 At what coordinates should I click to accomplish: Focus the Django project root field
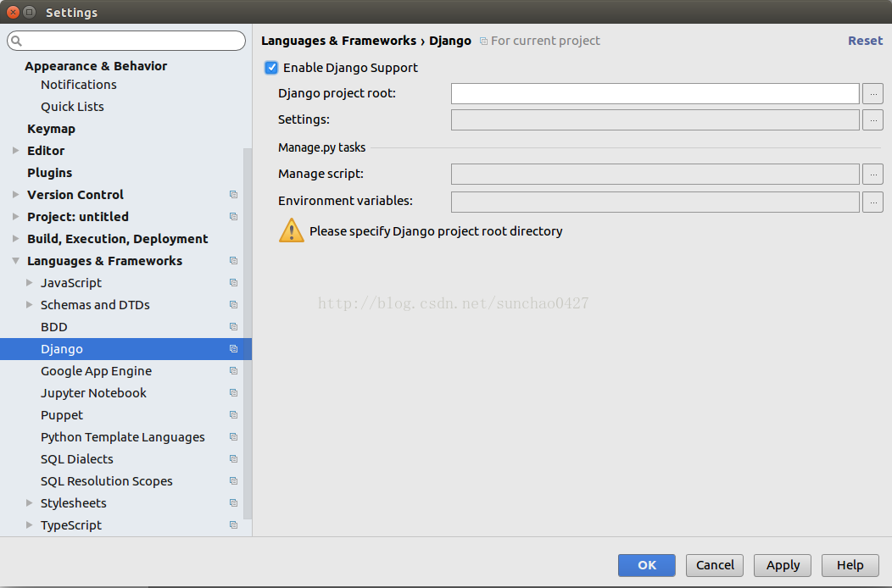[x=655, y=94]
